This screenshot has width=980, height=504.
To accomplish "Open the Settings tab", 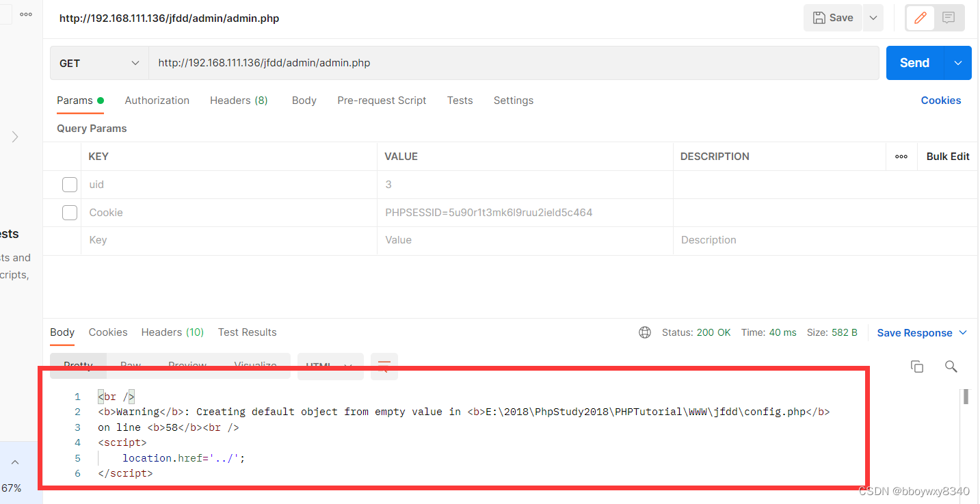I will (513, 101).
